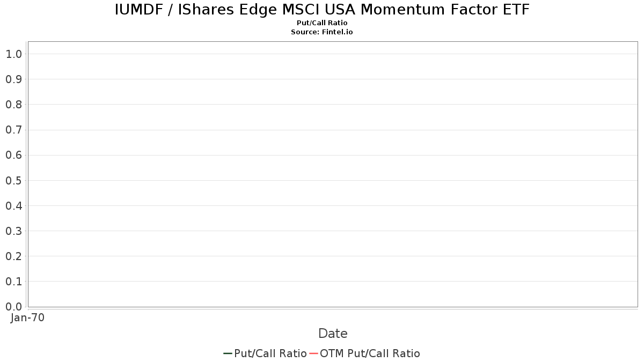Click the 0.3 y-axis label

[x=13, y=231]
